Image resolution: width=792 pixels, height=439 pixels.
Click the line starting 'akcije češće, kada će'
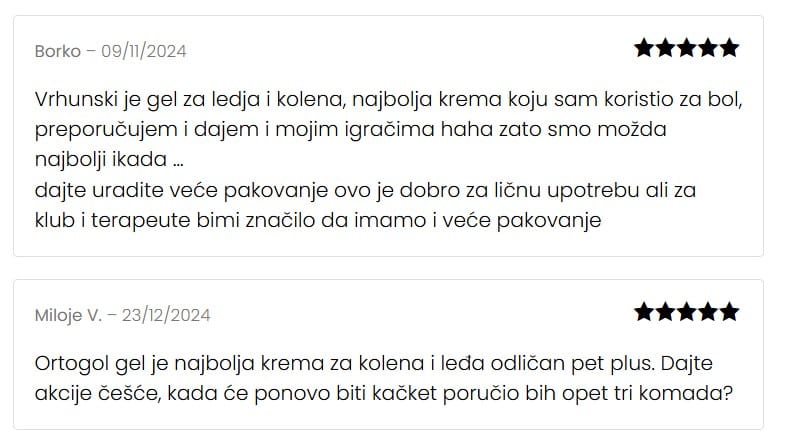pos(383,394)
